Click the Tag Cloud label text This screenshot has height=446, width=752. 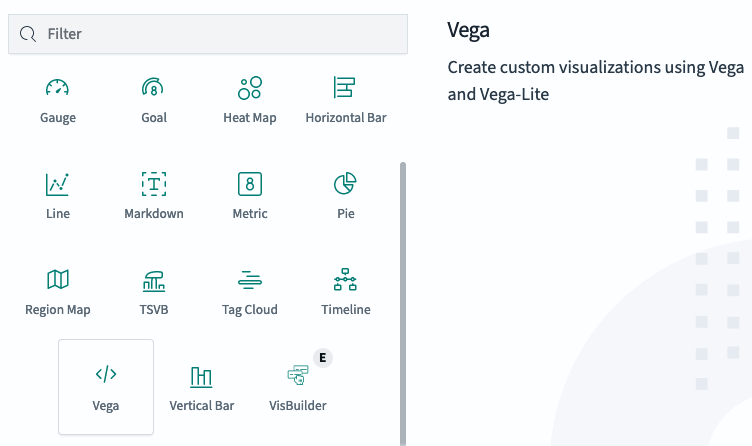tap(250, 310)
